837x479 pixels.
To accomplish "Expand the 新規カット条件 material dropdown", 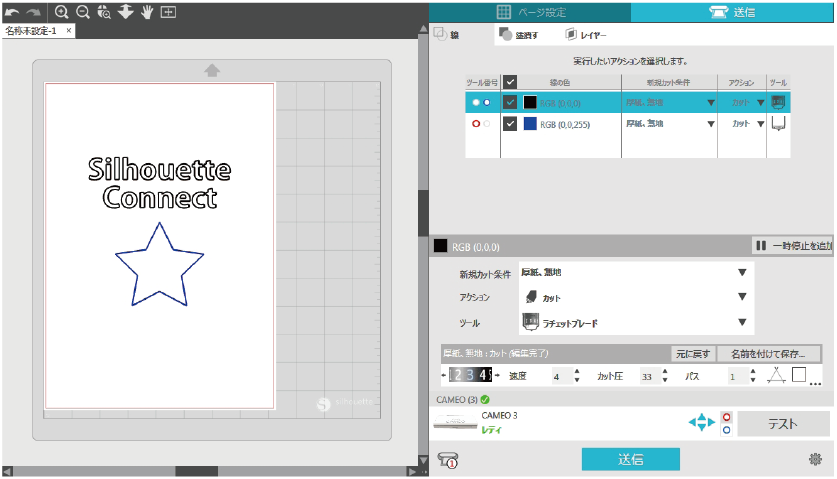I will click(x=636, y=272).
